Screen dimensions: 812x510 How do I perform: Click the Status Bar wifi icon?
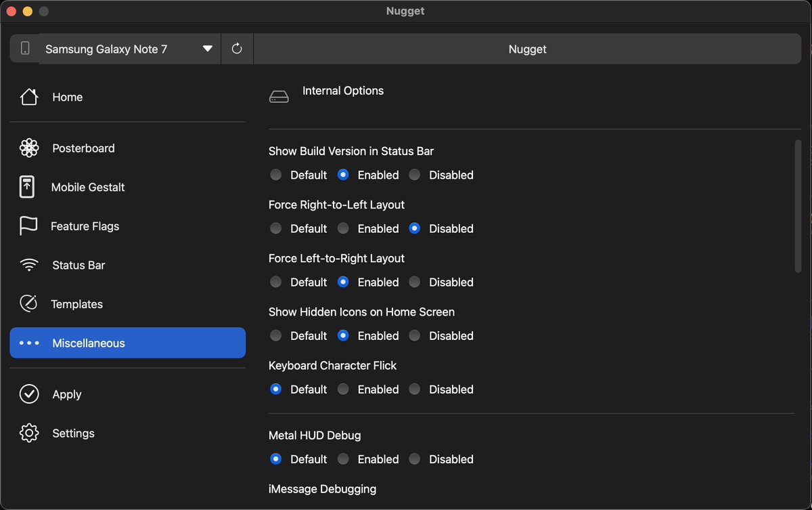pyautogui.click(x=29, y=265)
